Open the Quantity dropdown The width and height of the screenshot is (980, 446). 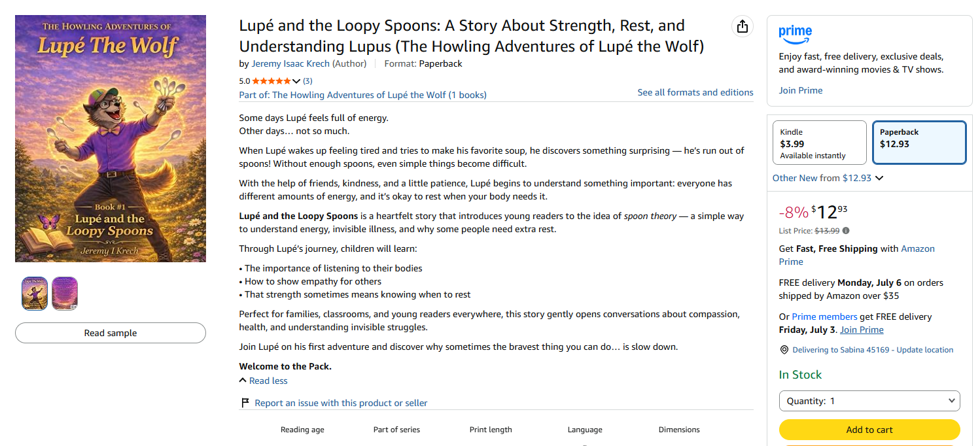click(869, 401)
